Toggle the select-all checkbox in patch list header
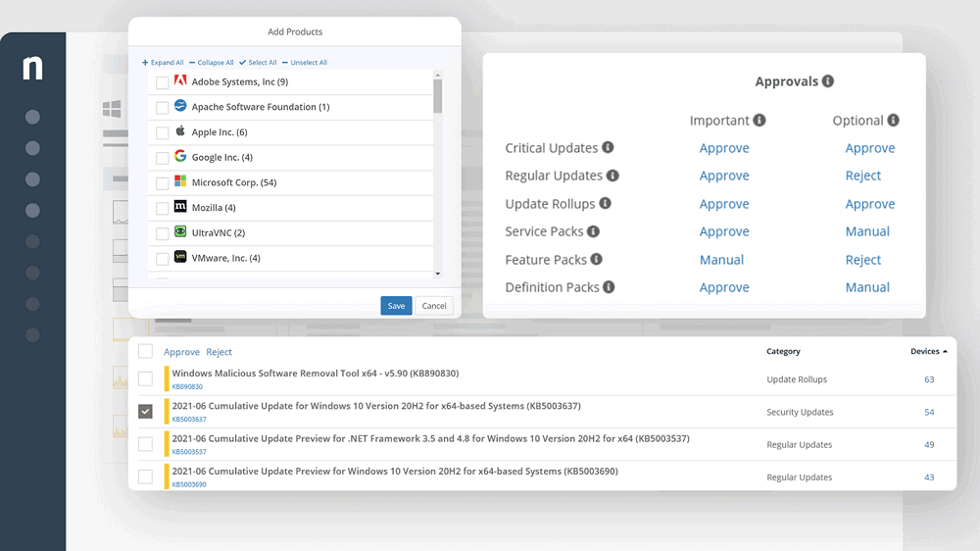Viewport: 980px width, 551px height. click(145, 351)
